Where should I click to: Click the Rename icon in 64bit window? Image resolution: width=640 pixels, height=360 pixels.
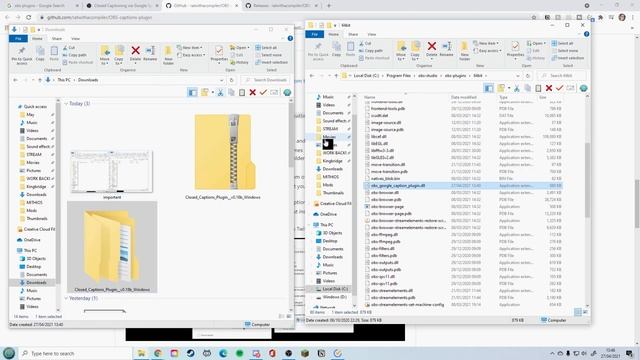pos(447,49)
